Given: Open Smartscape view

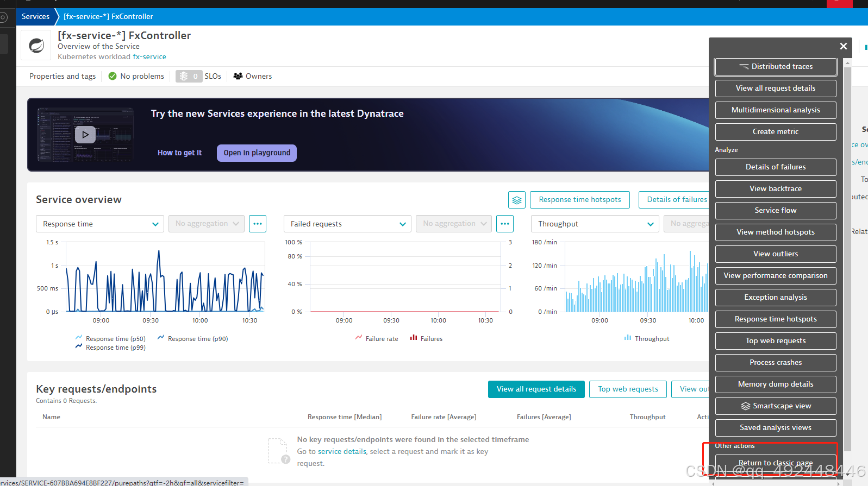Looking at the screenshot, I should pyautogui.click(x=776, y=406).
